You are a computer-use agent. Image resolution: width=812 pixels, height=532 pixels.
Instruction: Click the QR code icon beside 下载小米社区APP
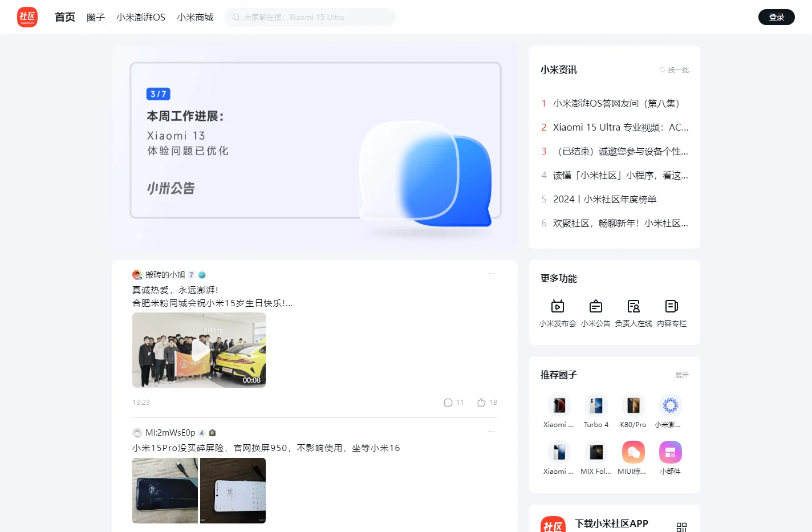[681, 527]
